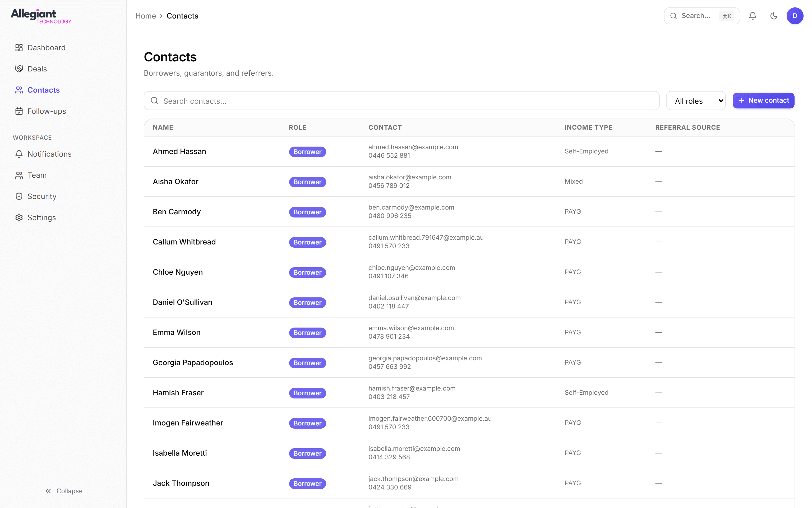Open Settings menu item
Image resolution: width=812 pixels, height=508 pixels.
pos(63,217)
